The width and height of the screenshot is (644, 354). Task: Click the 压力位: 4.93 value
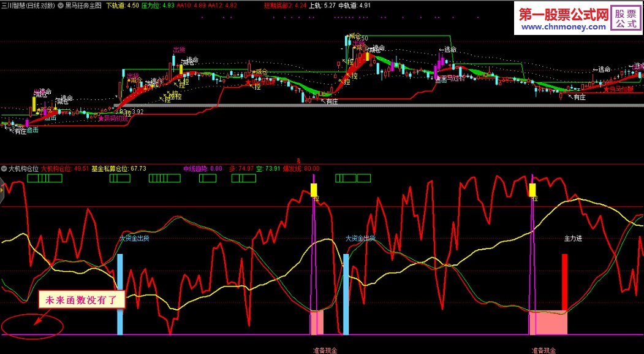pyautogui.click(x=158, y=6)
